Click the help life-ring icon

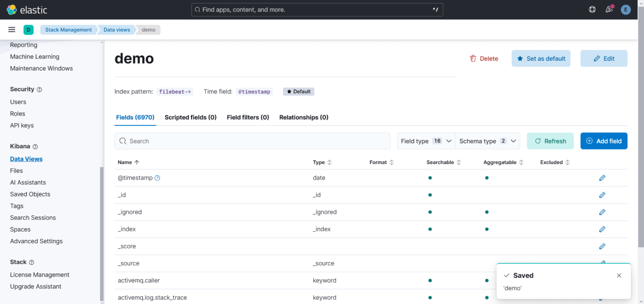[592, 9]
